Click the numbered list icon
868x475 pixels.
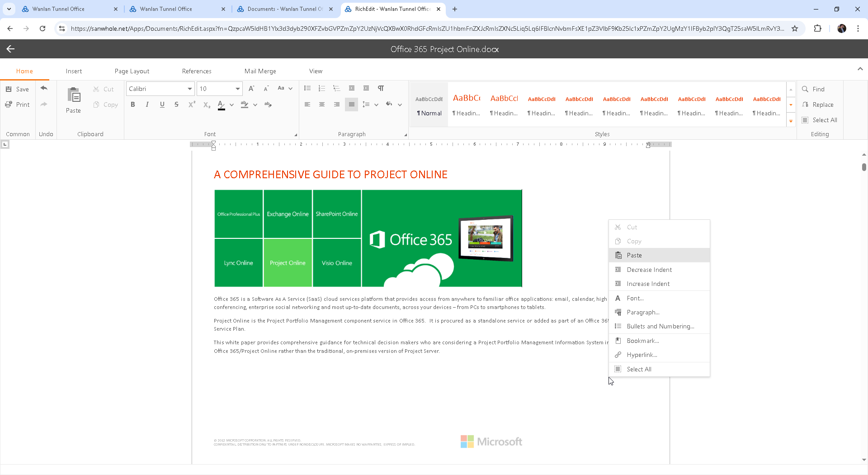(322, 88)
